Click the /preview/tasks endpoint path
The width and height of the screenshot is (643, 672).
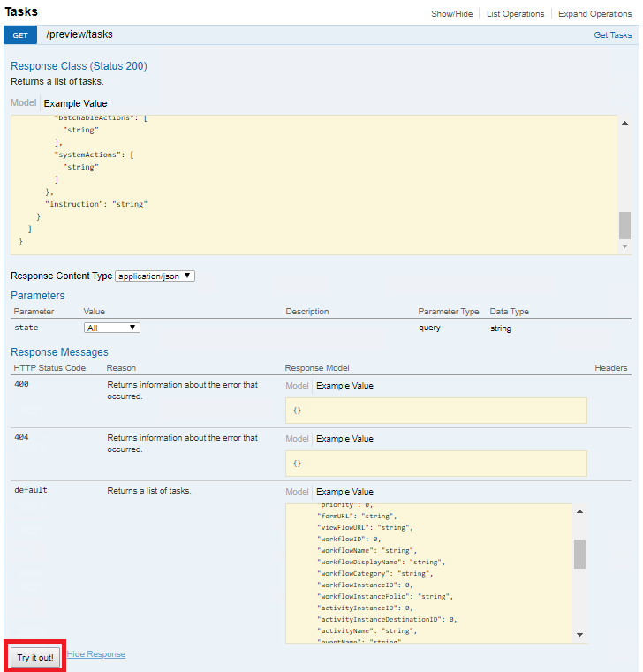pyautogui.click(x=79, y=35)
